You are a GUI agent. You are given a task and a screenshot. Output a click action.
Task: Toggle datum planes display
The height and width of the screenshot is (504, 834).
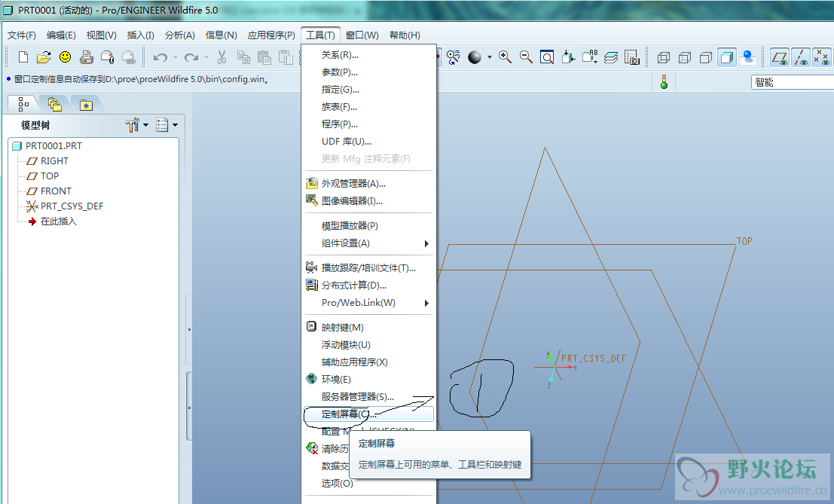coord(781,57)
